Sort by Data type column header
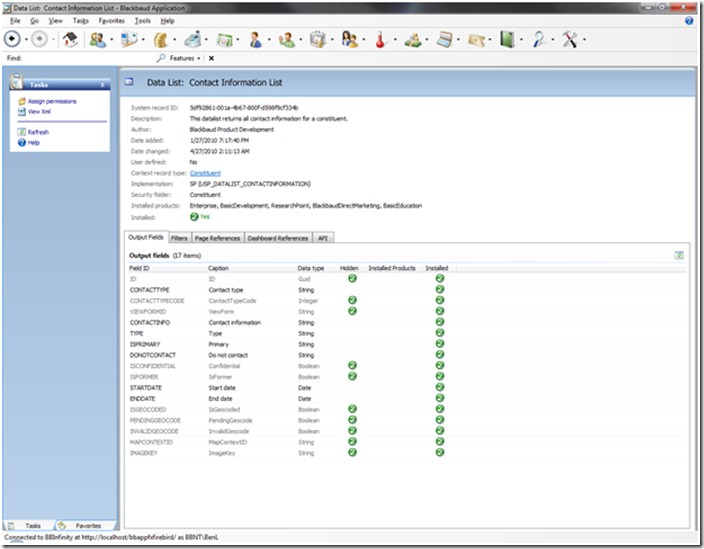 click(311, 268)
